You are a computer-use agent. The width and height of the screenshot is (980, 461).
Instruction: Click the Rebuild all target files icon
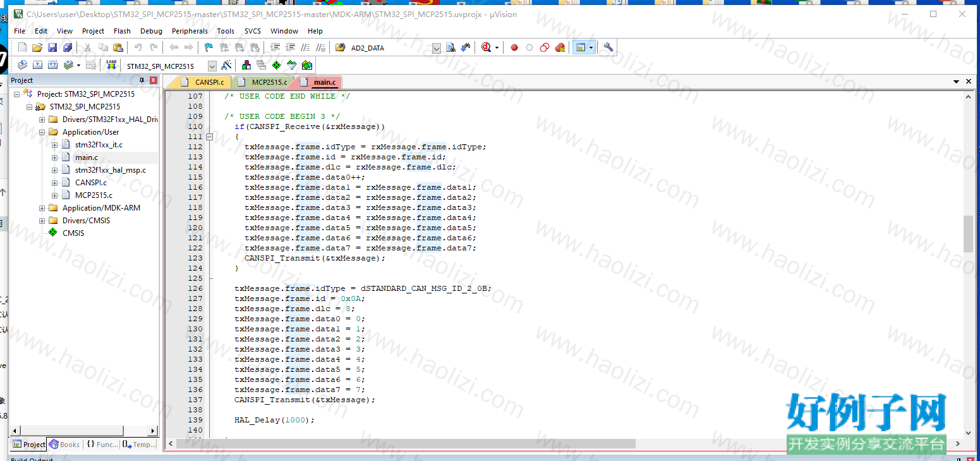[x=52, y=65]
